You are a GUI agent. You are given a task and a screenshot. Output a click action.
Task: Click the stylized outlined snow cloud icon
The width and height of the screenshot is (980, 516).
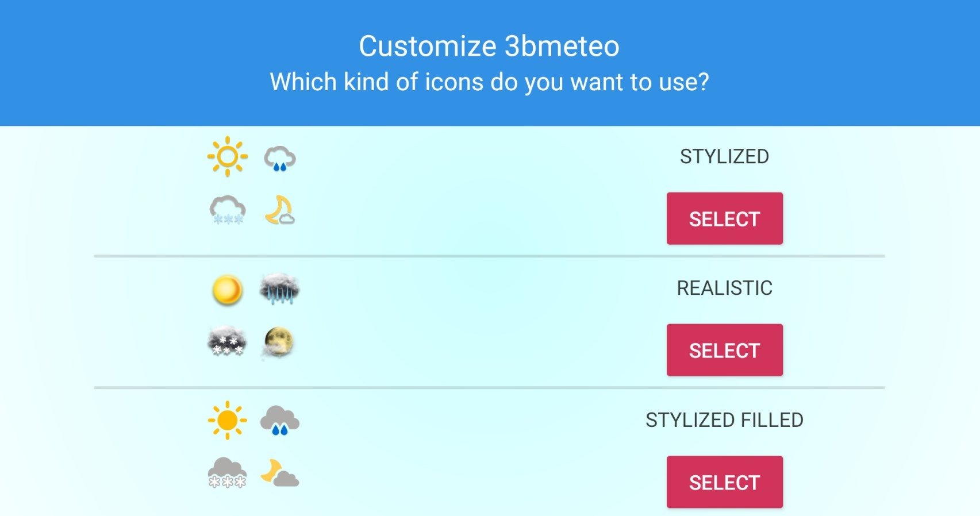(x=228, y=210)
